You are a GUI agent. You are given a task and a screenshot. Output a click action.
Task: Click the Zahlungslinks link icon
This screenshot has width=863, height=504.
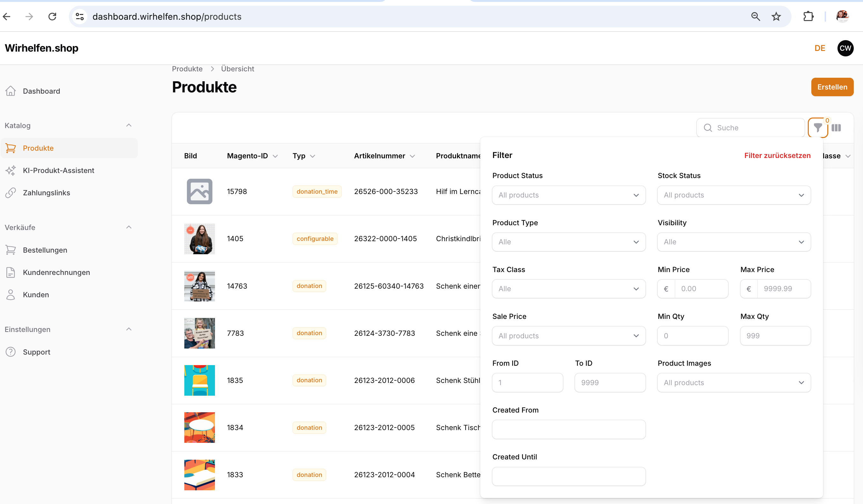pyautogui.click(x=11, y=193)
